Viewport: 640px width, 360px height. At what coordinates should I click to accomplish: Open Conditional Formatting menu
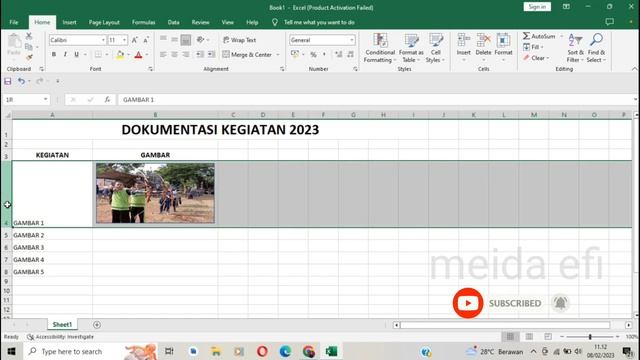point(380,48)
